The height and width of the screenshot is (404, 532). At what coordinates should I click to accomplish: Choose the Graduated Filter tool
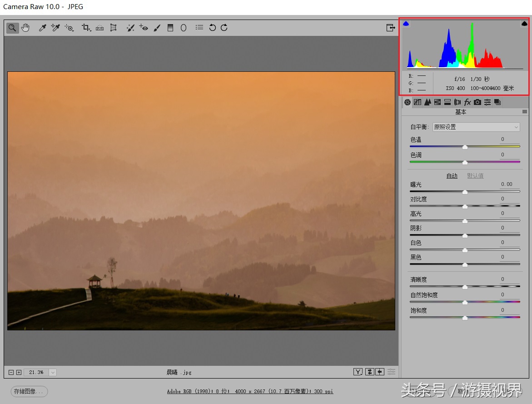pos(170,28)
